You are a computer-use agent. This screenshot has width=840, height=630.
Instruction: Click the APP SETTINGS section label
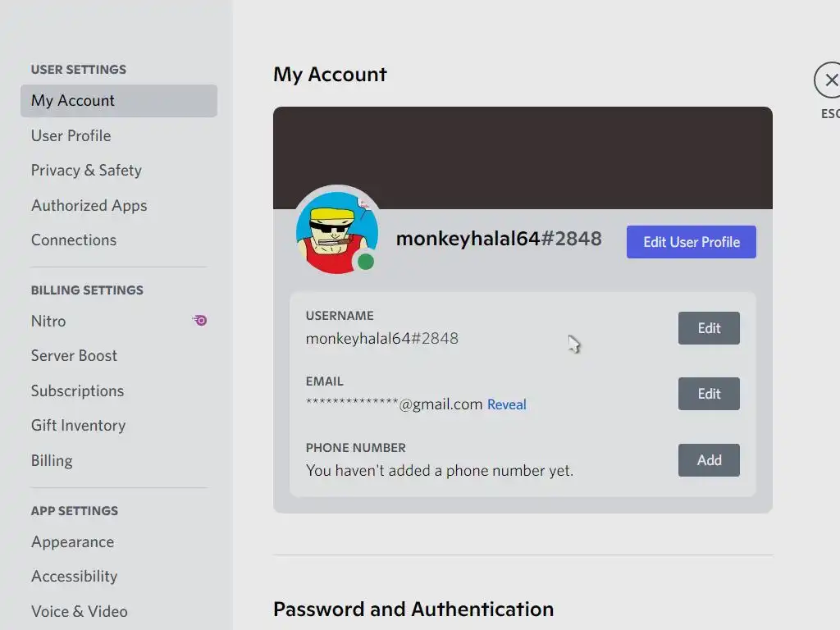click(75, 511)
